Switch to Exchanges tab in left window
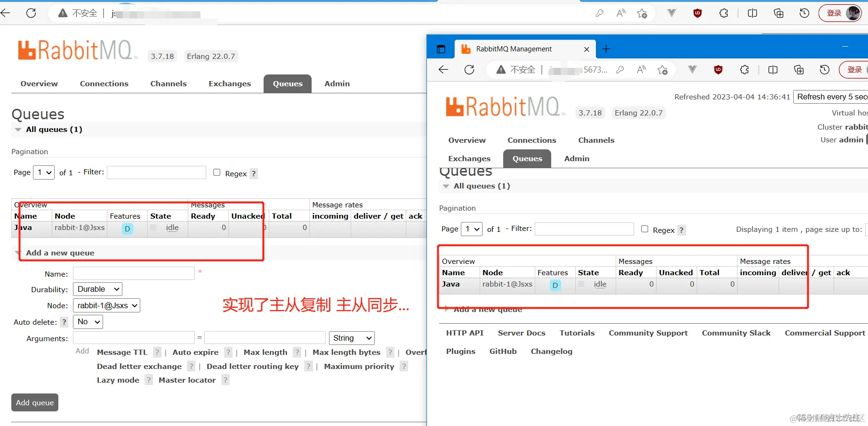This screenshot has height=426, width=868. tap(230, 83)
